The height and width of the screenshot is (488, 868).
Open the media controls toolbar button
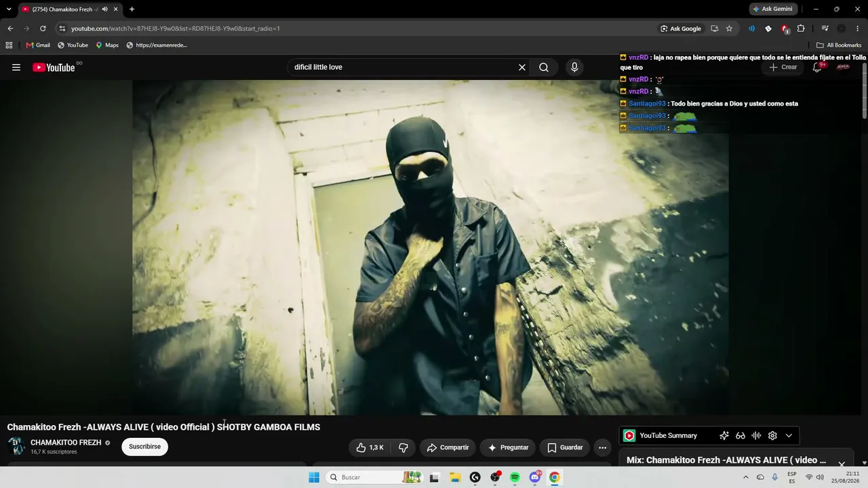pos(825,28)
